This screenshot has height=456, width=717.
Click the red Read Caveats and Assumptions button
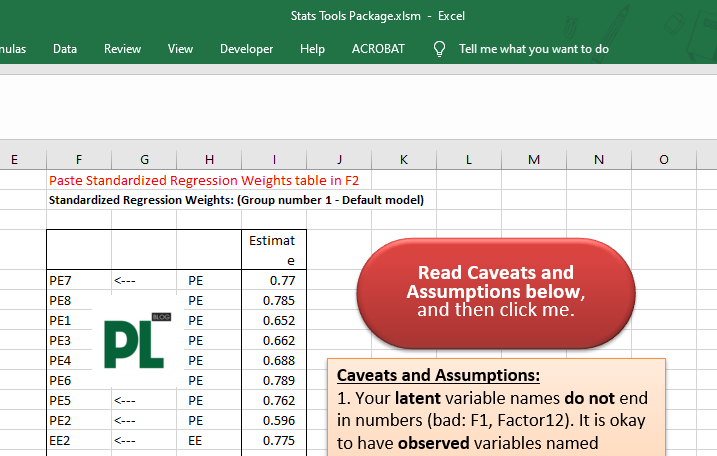click(x=496, y=293)
